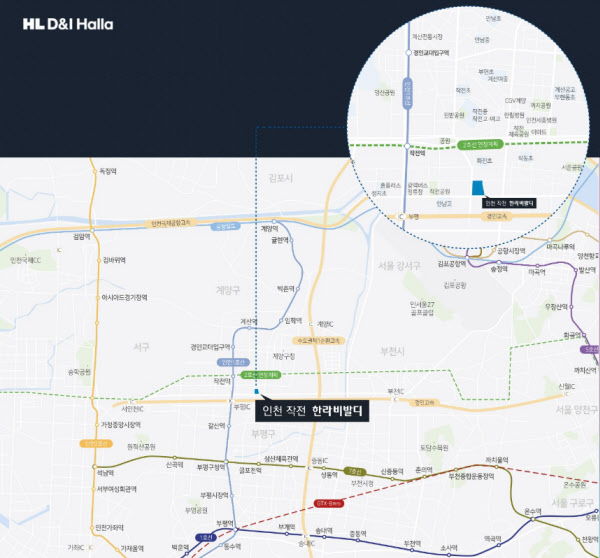Viewport: 600px width, 558px height.
Task: Click the 검암역 station label
Action: 82,237
